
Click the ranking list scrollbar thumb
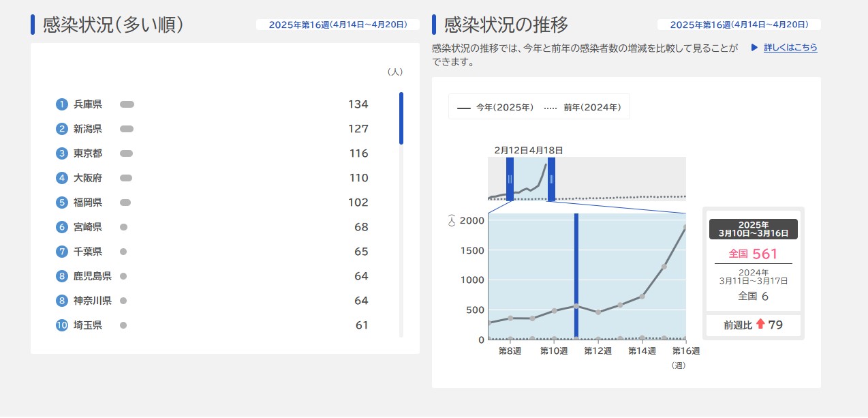click(x=401, y=119)
